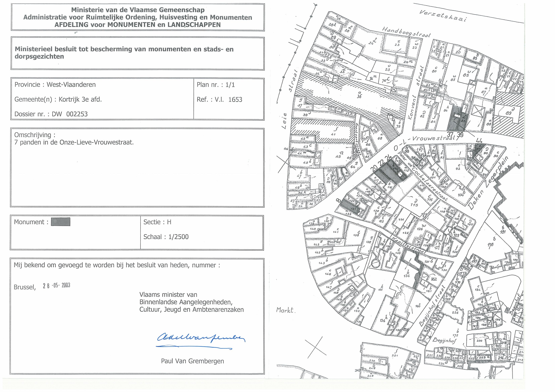Image resolution: width=555 pixels, height=392 pixels.
Task: Click the blue handwritten signature
Action: pos(201,338)
